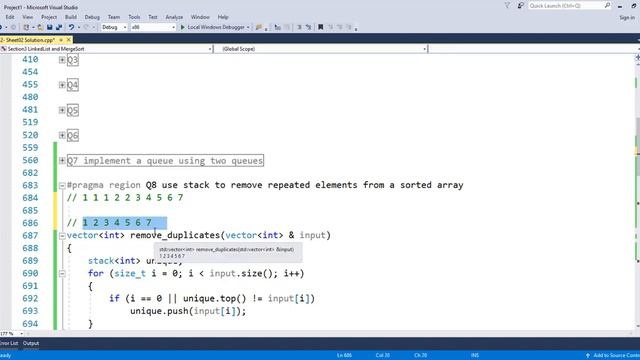This screenshot has width=640, height=360.
Task: Open the Test menu
Action: pyautogui.click(x=153, y=17)
